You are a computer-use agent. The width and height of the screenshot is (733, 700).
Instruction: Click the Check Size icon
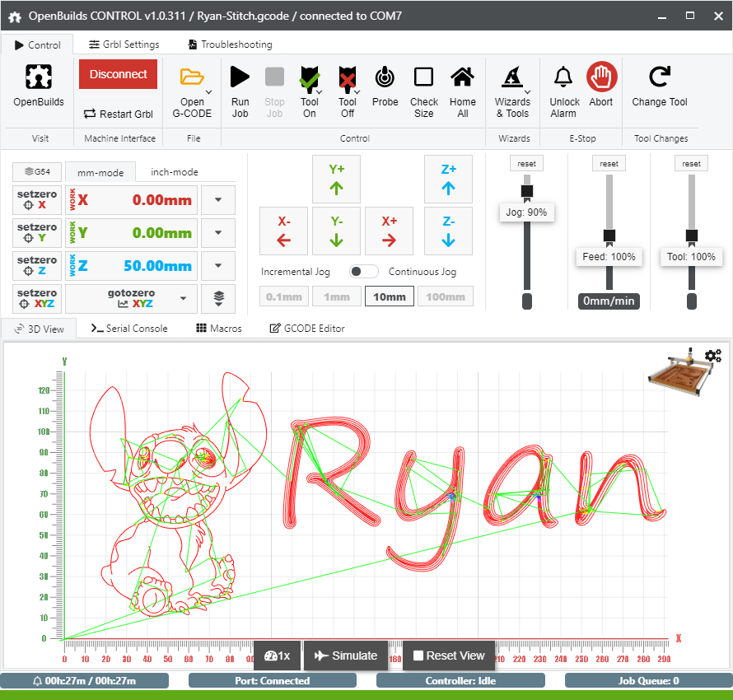click(423, 77)
